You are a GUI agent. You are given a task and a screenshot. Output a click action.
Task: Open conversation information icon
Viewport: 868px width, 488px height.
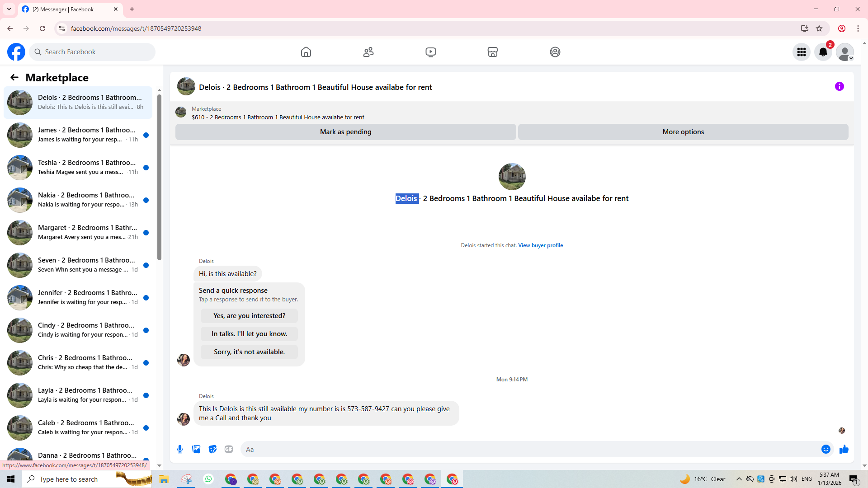point(839,86)
